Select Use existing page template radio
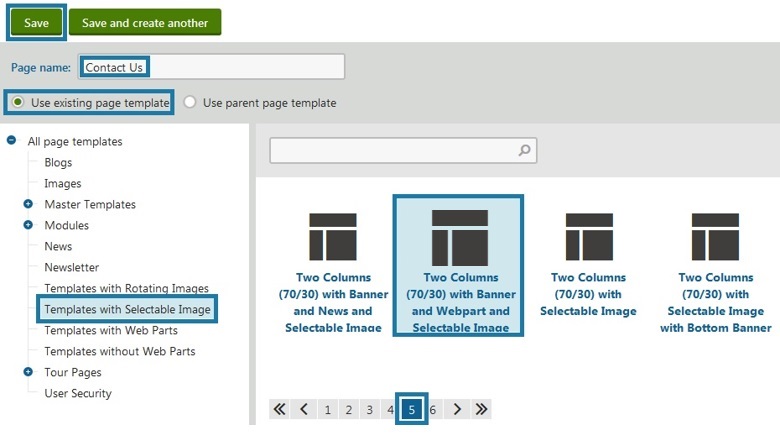The height and width of the screenshot is (436, 780). point(19,103)
